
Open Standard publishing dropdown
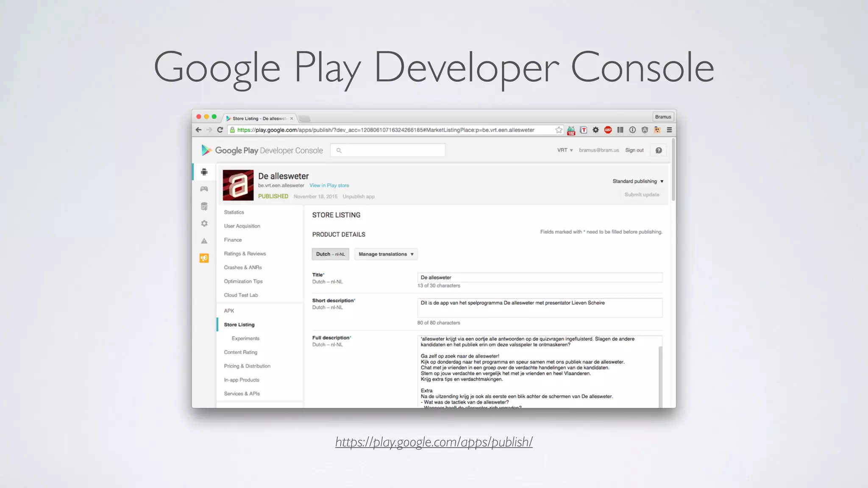tap(638, 181)
